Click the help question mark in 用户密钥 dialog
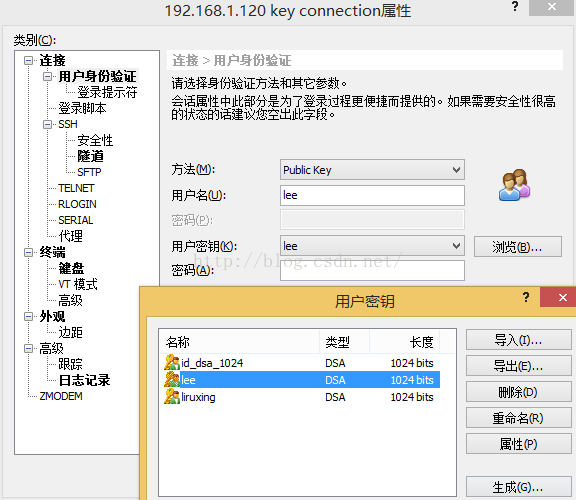The image size is (576, 500). pyautogui.click(x=526, y=297)
